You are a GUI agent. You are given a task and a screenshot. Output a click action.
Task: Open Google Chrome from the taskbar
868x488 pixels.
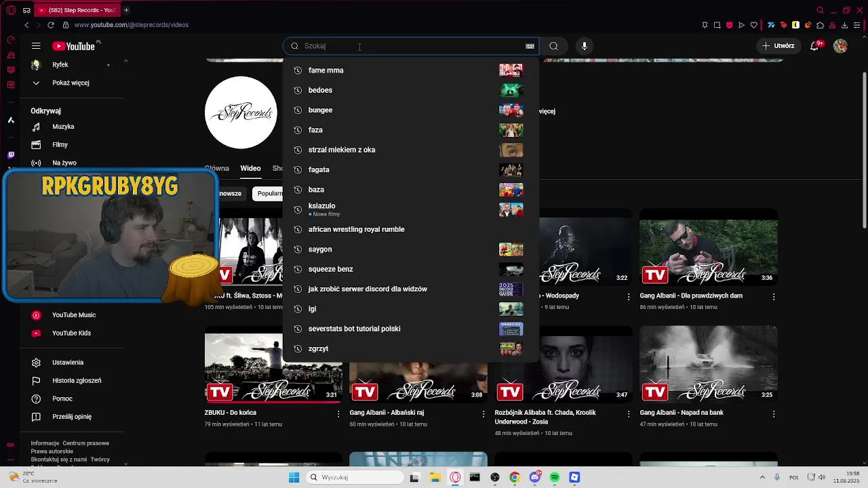tap(515, 477)
